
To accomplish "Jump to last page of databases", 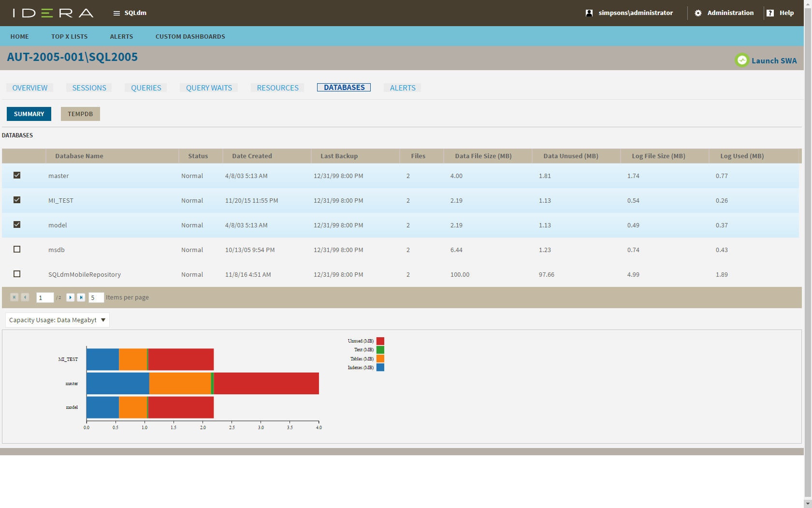I will point(81,298).
